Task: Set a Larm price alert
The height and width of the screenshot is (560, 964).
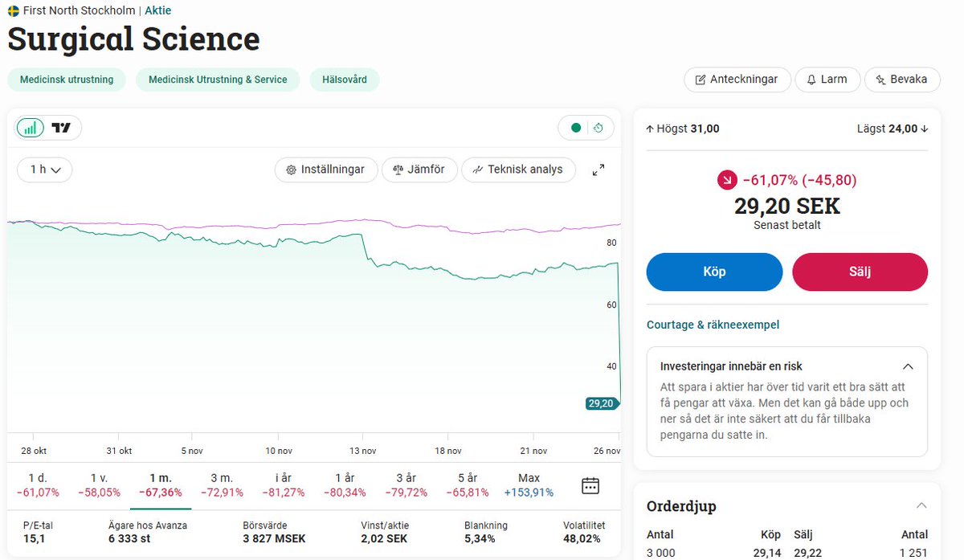Action: pos(827,80)
